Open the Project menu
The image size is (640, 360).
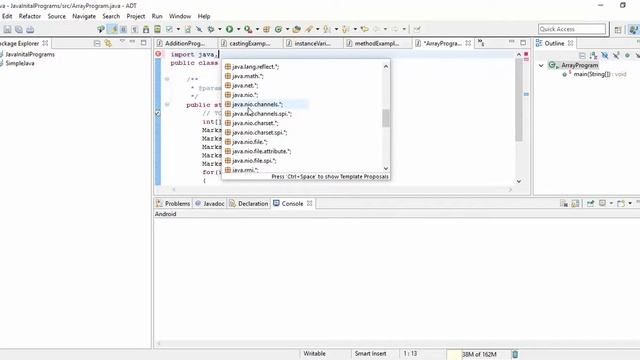click(x=136, y=16)
